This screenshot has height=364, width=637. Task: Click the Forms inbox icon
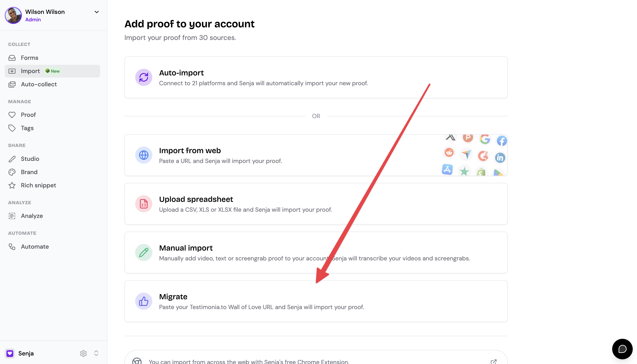coord(12,58)
